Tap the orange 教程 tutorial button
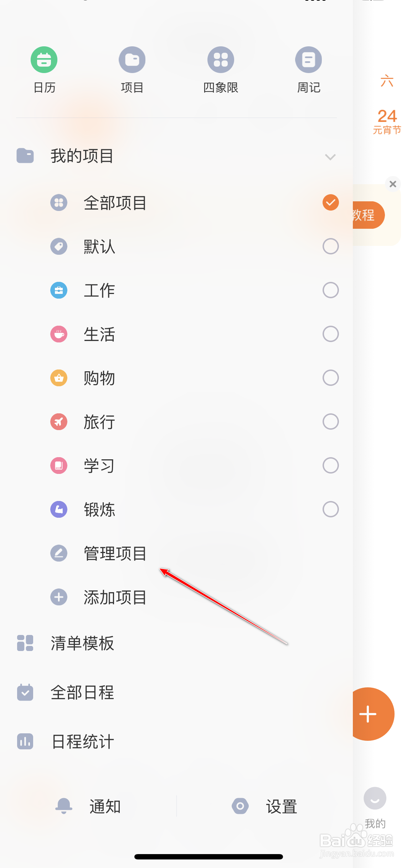This screenshot has width=417, height=868. [x=365, y=215]
